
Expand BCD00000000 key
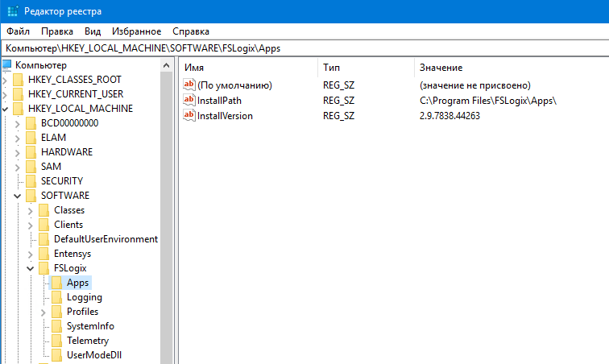18,124
